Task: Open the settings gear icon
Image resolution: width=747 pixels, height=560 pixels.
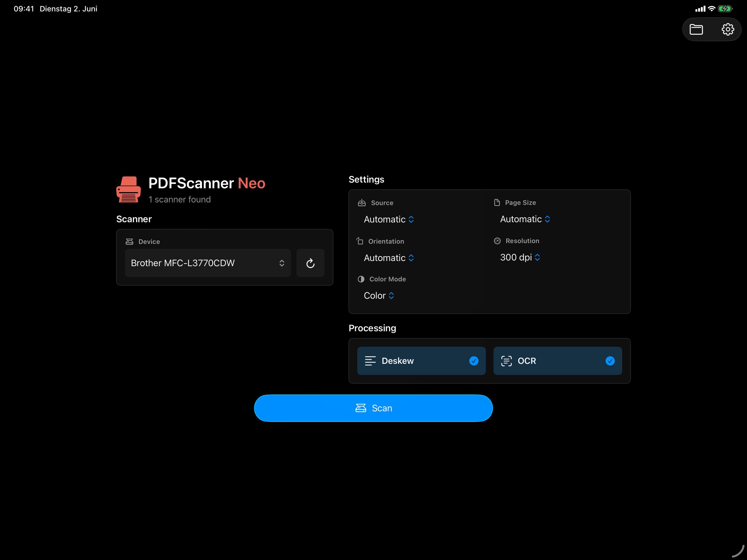Action: point(728,29)
